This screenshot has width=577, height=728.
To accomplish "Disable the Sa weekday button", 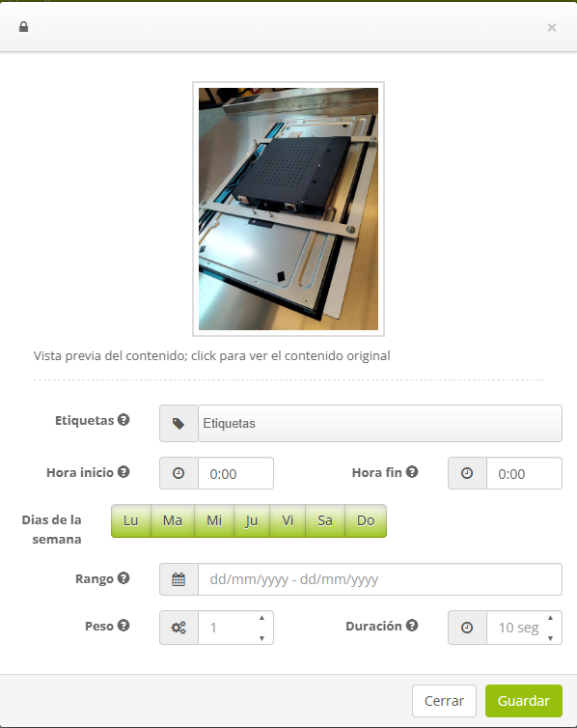I will pyautogui.click(x=325, y=520).
